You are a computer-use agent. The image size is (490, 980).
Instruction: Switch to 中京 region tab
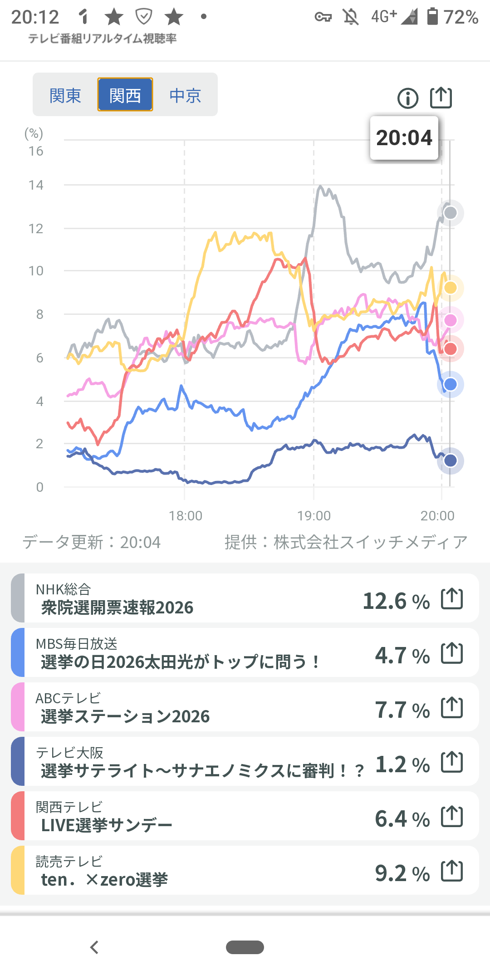(185, 95)
